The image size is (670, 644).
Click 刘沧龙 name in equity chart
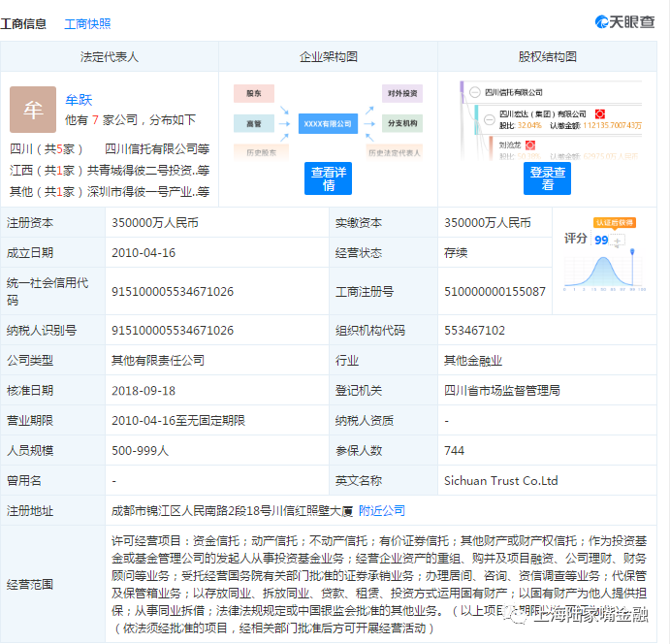510,145
